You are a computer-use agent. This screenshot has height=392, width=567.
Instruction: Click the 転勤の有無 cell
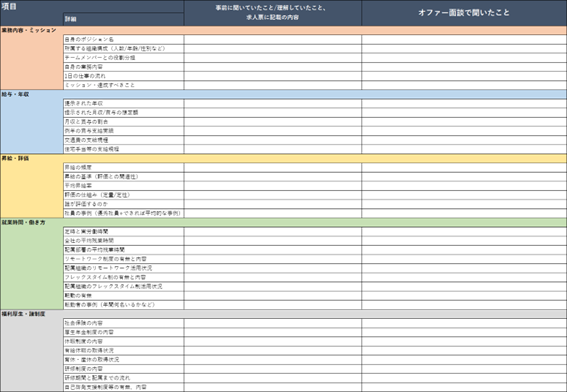click(123, 296)
